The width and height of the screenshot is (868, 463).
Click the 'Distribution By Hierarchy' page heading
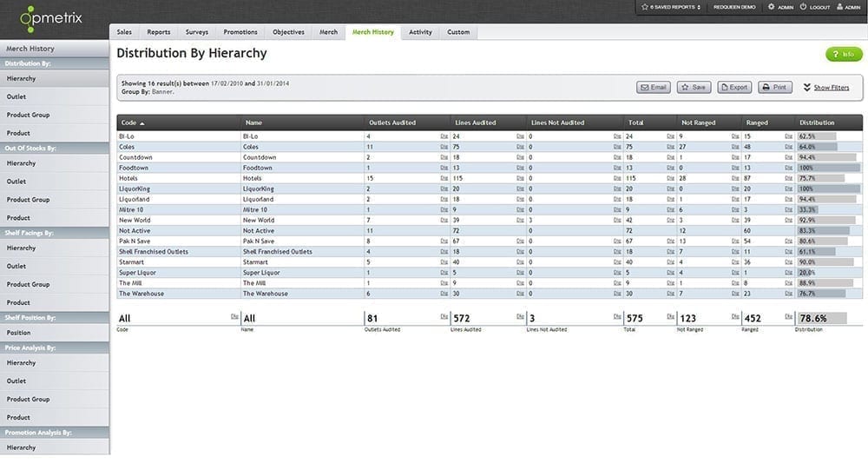(x=192, y=53)
